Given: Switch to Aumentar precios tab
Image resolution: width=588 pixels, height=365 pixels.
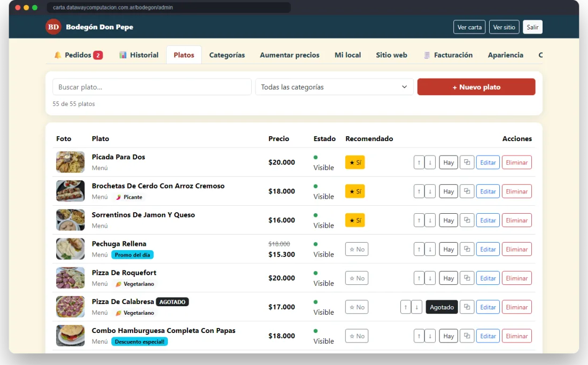Looking at the screenshot, I should 290,55.
